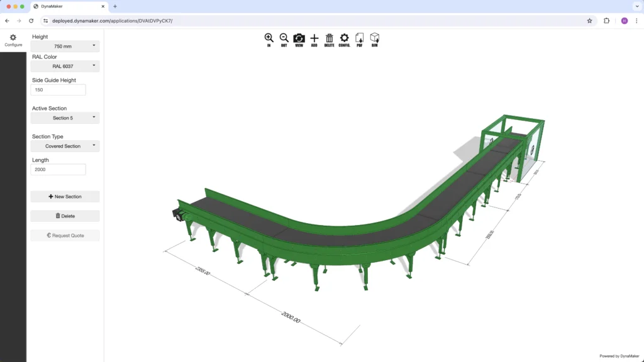Expand the Active Section dropdown

[x=65, y=118]
